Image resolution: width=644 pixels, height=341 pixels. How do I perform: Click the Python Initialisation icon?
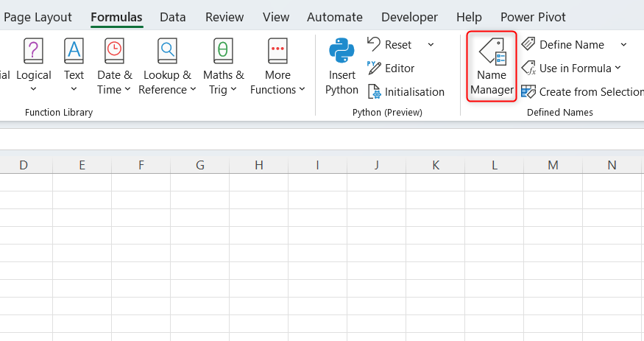point(374,91)
